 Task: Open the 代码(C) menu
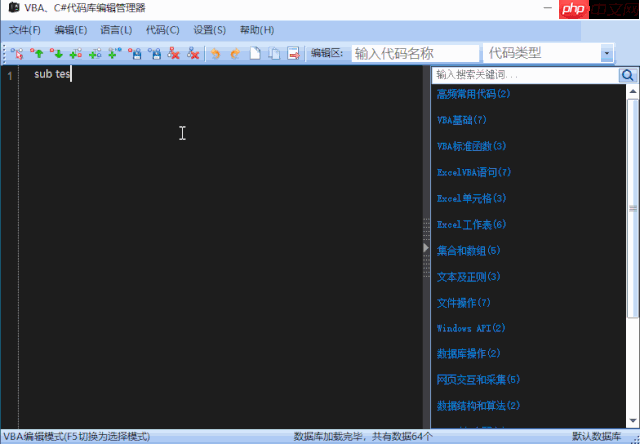163,30
